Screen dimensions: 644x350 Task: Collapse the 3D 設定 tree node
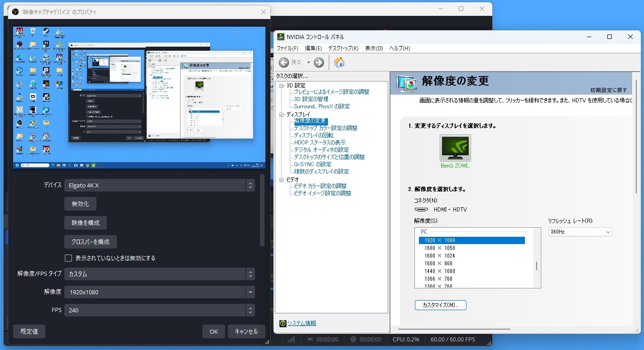point(281,85)
